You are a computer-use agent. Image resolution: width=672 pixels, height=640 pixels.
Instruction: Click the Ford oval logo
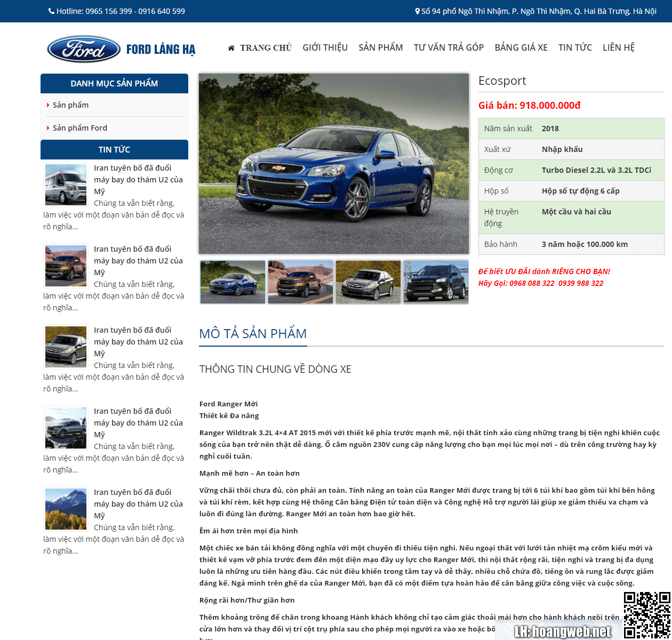(84, 50)
